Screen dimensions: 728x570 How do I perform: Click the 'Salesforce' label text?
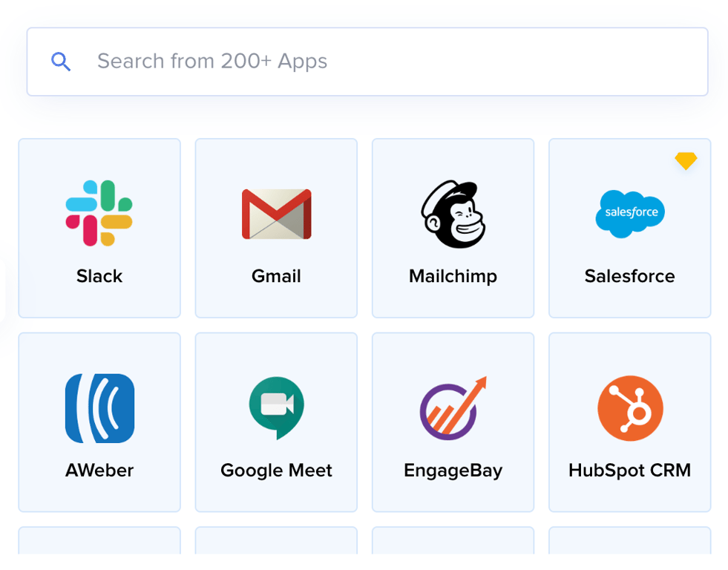tap(630, 276)
